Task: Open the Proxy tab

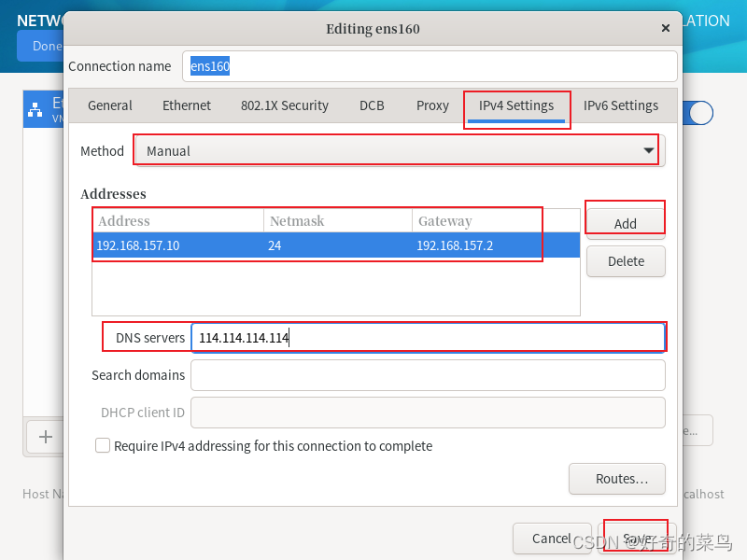Action: [432, 105]
